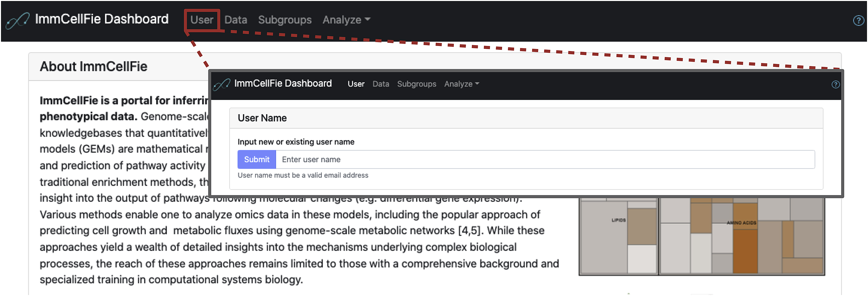Go to Data in the top navbar

tap(235, 20)
